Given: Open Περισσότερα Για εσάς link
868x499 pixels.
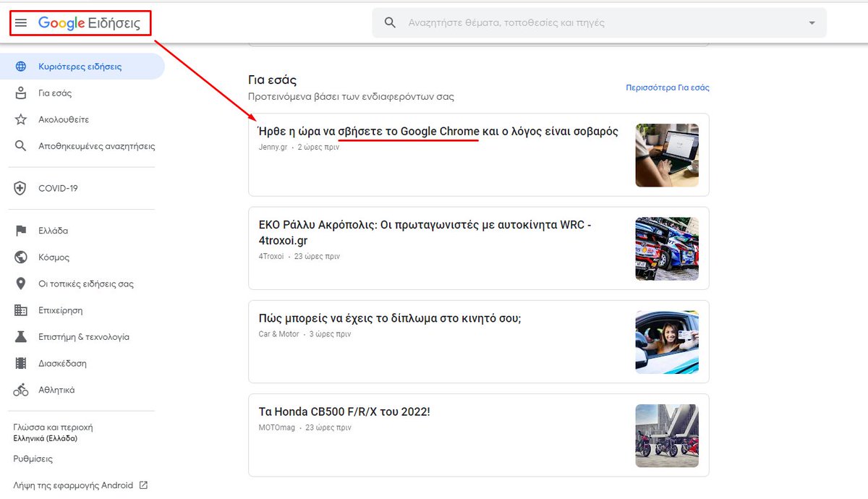Looking at the screenshot, I should 668,88.
